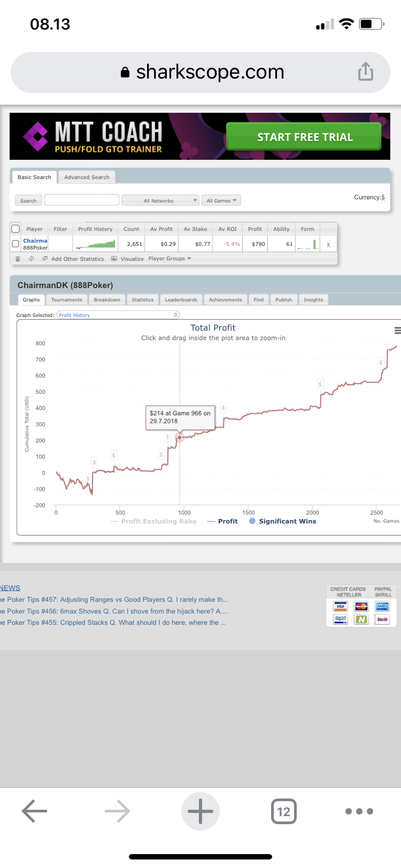This screenshot has height=868, width=401.
Task: Select the Achievements tab
Action: (x=225, y=300)
